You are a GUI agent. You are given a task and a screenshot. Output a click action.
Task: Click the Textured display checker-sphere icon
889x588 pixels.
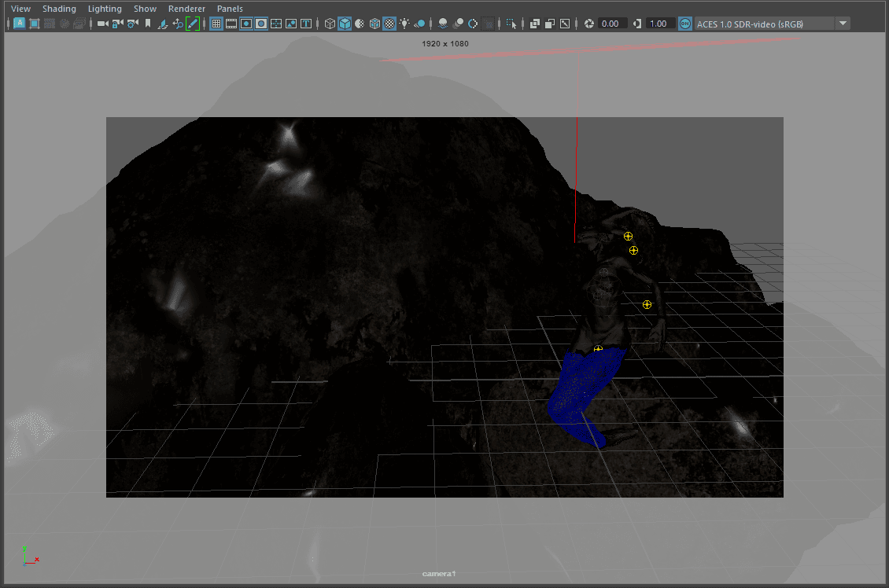tap(389, 24)
